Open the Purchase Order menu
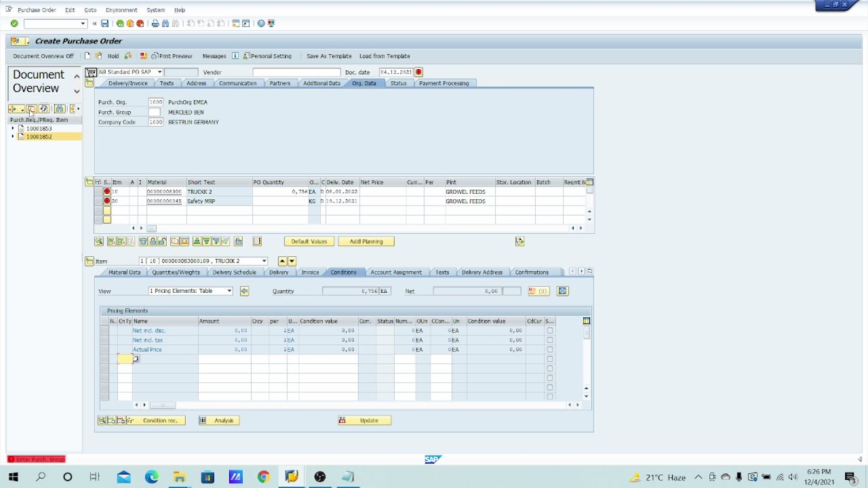 point(37,10)
